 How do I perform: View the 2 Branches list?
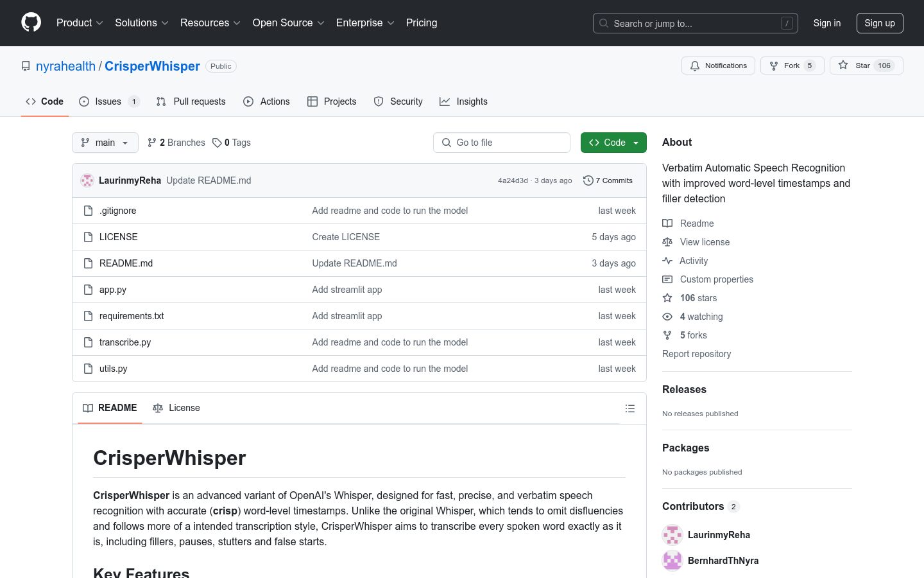pos(176,143)
